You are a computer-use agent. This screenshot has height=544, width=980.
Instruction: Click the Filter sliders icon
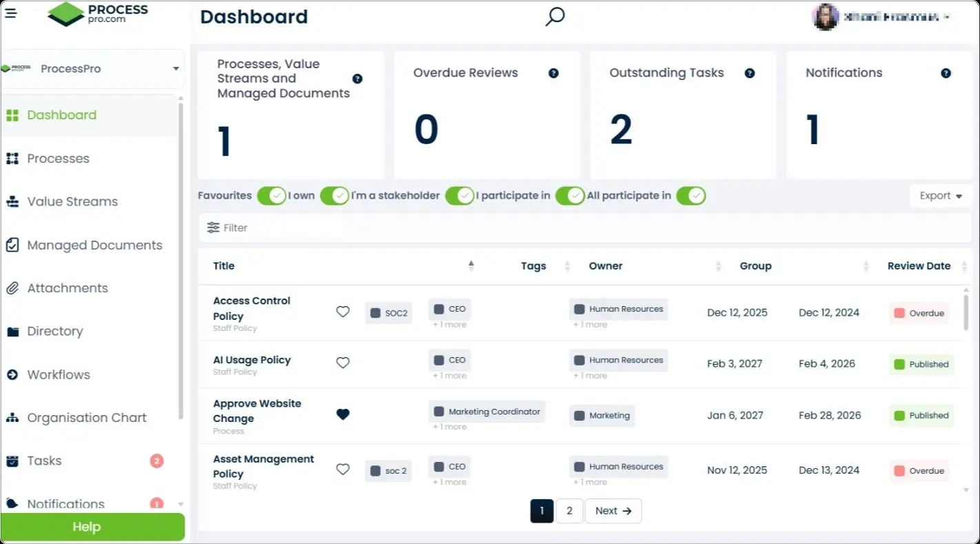tap(214, 228)
